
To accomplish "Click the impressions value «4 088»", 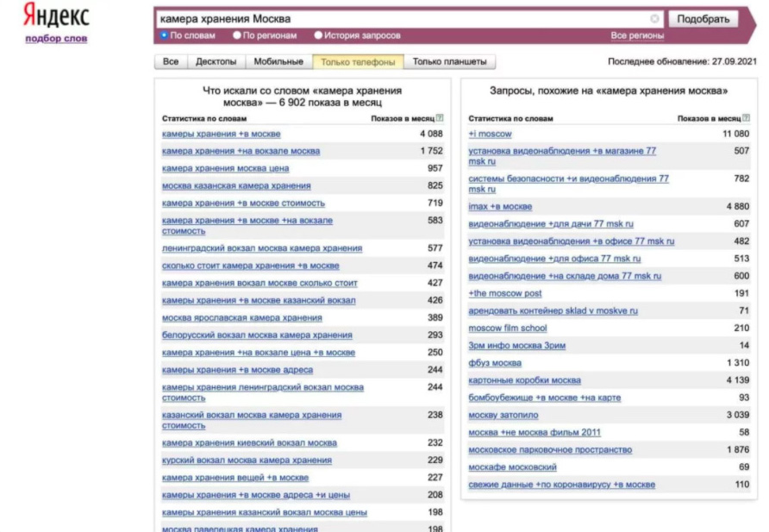I will click(x=432, y=134).
